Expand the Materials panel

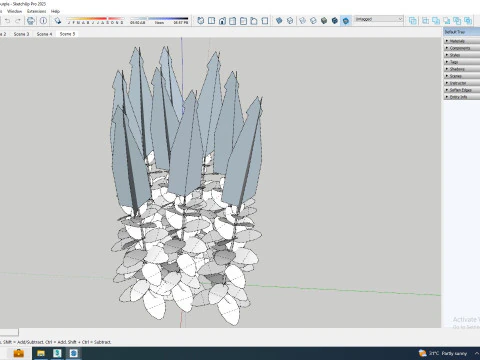(x=462, y=41)
